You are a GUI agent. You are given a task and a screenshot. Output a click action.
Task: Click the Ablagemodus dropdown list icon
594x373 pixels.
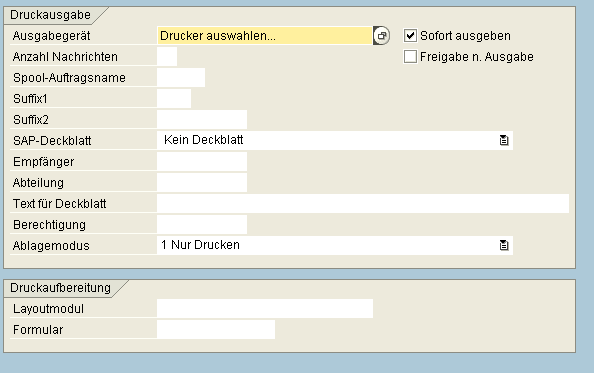(504, 245)
